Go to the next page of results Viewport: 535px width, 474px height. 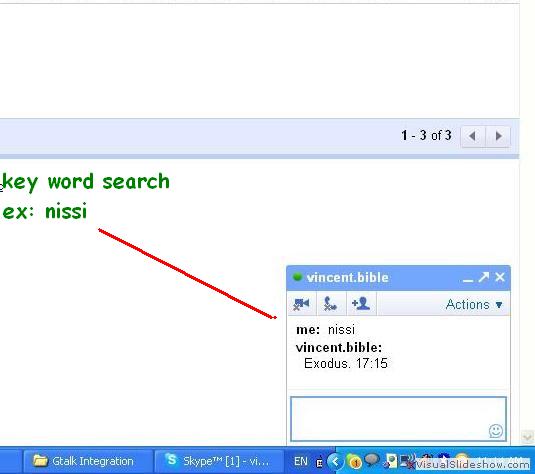(x=498, y=136)
